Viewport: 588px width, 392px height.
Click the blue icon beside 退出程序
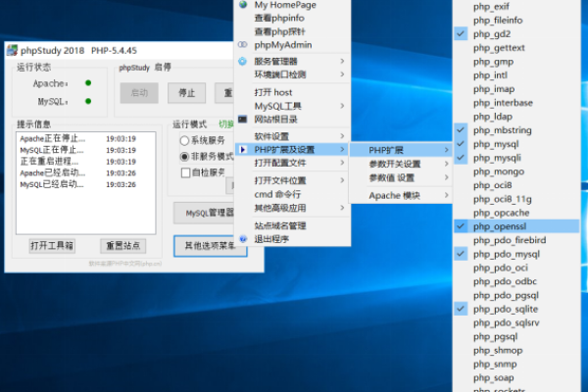click(243, 239)
